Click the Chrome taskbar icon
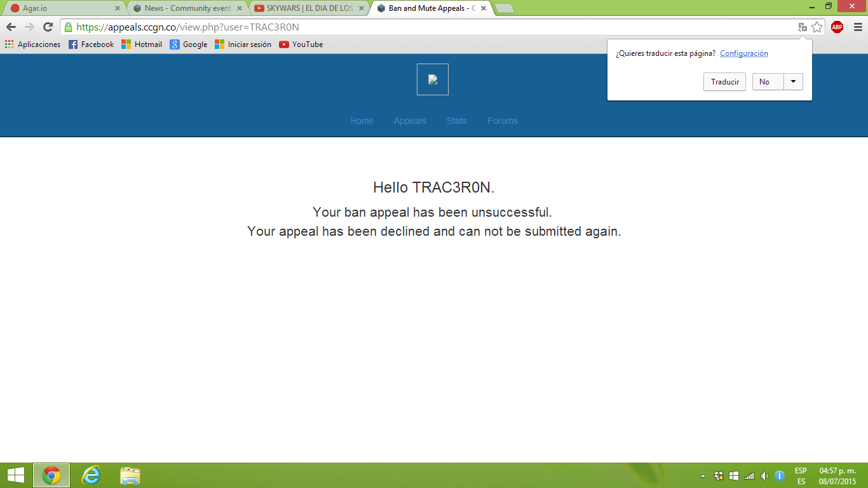This screenshot has height=488, width=868. pos(51,475)
